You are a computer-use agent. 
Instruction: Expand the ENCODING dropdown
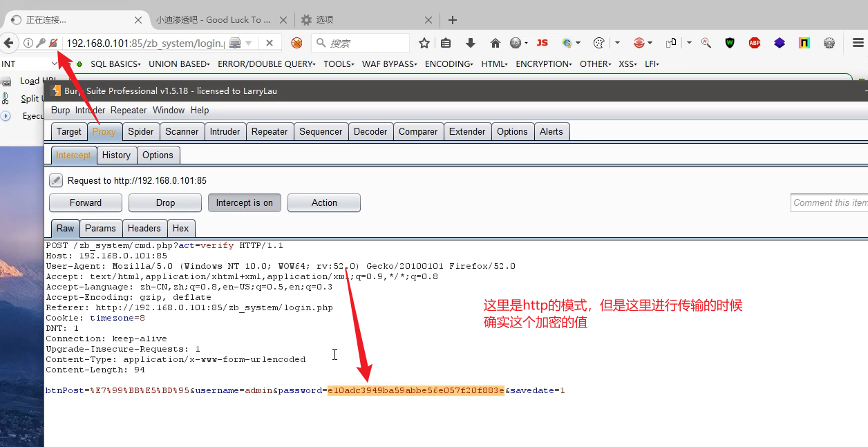(x=449, y=64)
